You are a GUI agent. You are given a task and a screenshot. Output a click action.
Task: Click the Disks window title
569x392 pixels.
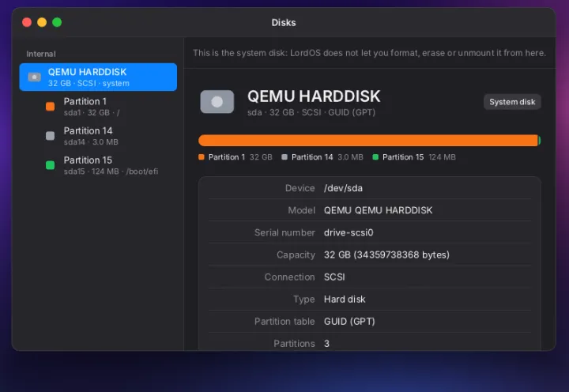pyautogui.click(x=284, y=22)
